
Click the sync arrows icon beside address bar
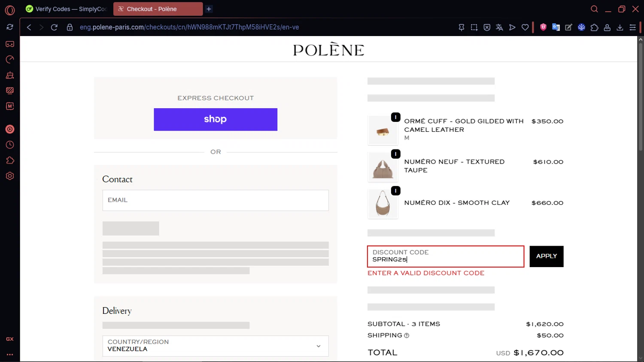[10, 27]
